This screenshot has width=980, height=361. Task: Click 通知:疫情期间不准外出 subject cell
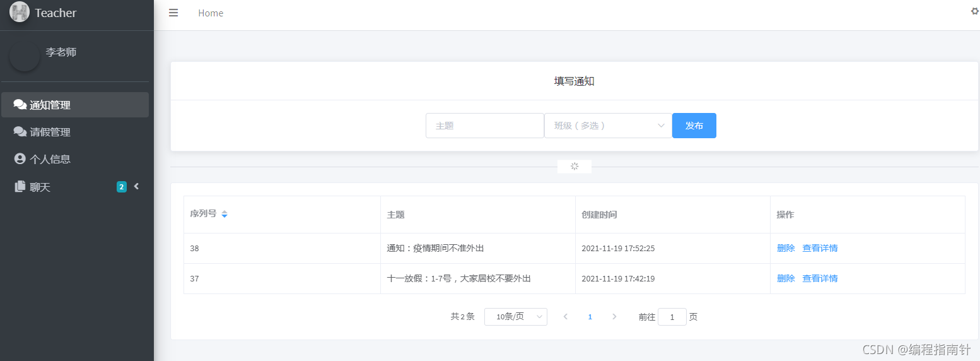coord(478,249)
